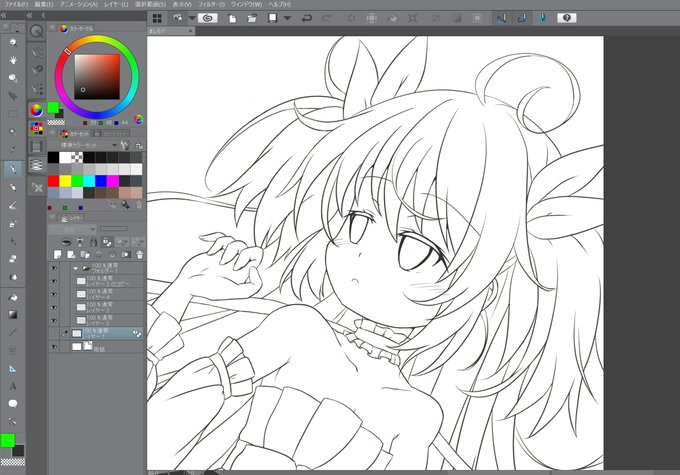The width and height of the screenshot is (680, 475).
Task: Open CLIP STUDIO with the swirl icon
Action: [208, 18]
